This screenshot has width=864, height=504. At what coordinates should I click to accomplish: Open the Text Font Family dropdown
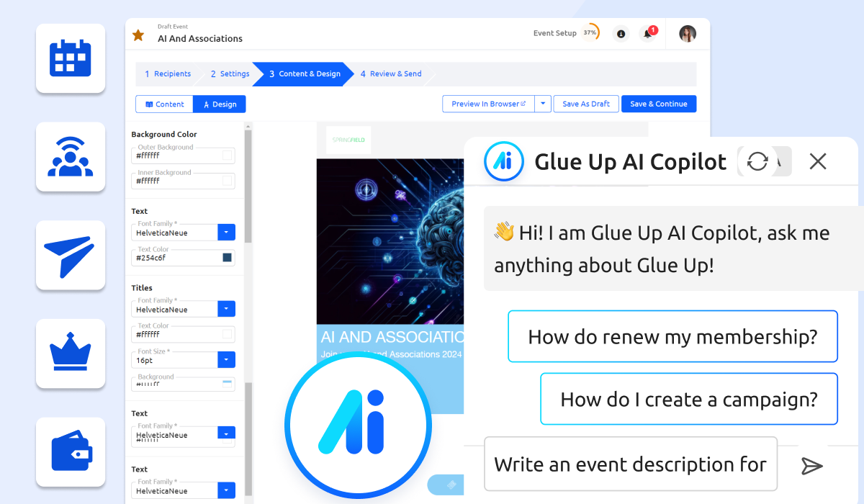pos(228,232)
